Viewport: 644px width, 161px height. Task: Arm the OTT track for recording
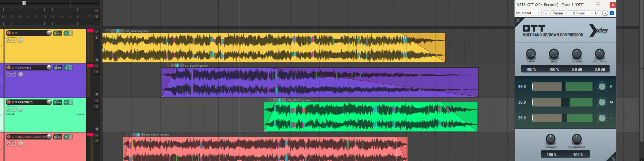(9, 33)
